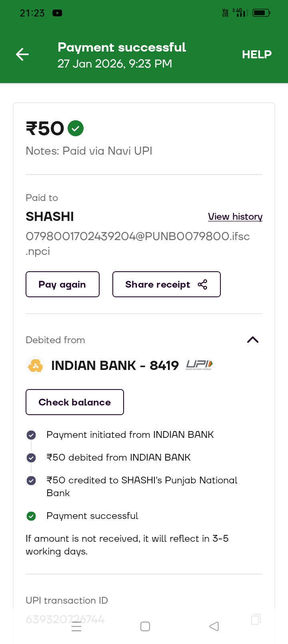288x644 pixels.
Task: Collapse the Debited from section chevron
Action: click(253, 340)
